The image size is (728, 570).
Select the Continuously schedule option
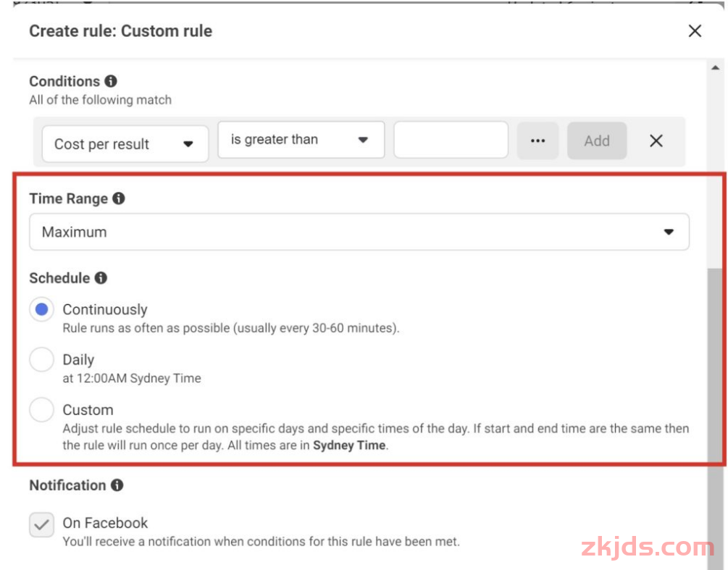(x=41, y=309)
